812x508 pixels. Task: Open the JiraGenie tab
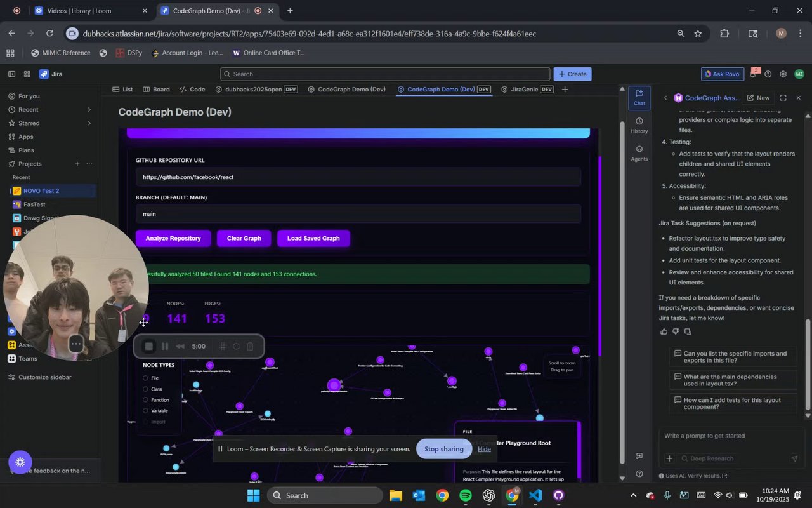528,90
